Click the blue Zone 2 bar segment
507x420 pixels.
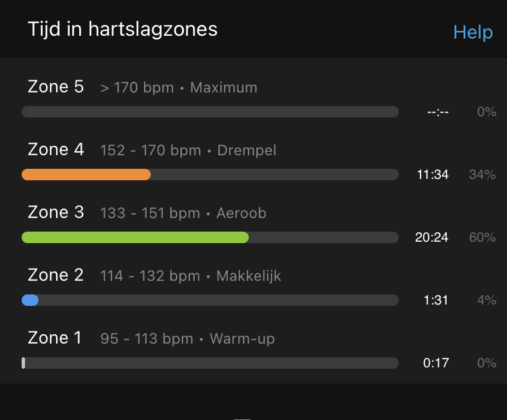30,300
